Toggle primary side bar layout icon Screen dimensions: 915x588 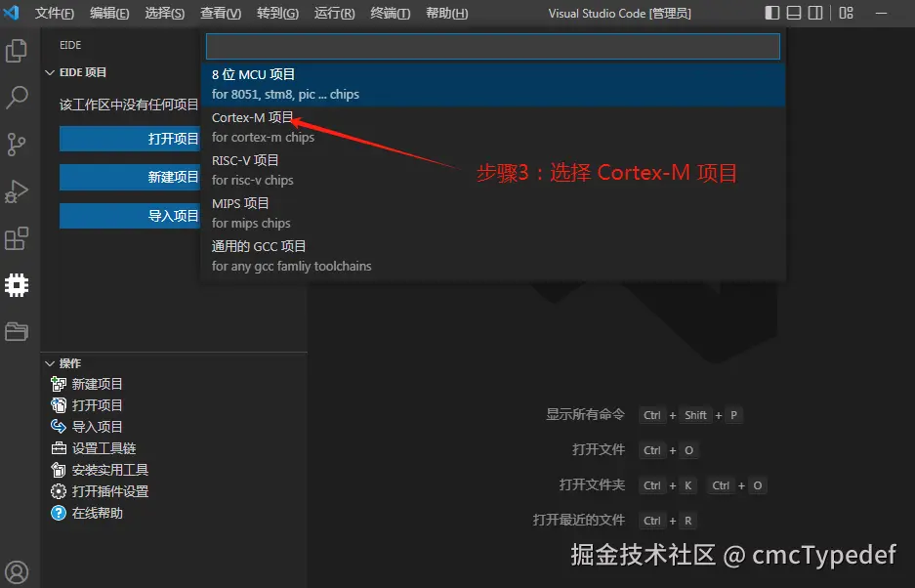772,13
